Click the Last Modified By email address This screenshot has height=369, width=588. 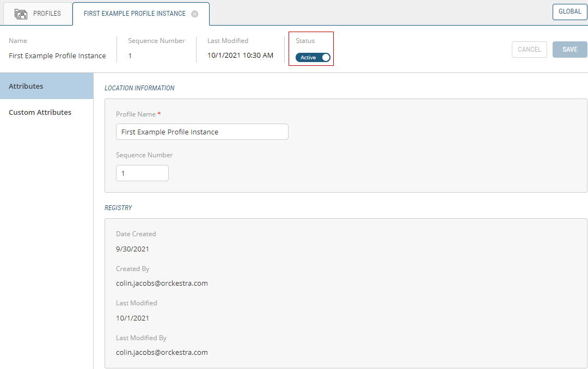click(x=162, y=352)
